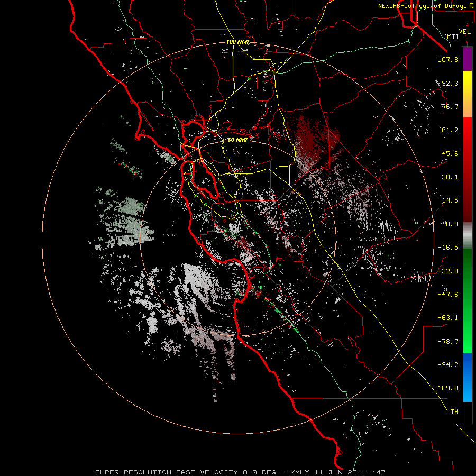476x476 pixels.
Task: Select the 107.8 legend value
Action: 448,59
